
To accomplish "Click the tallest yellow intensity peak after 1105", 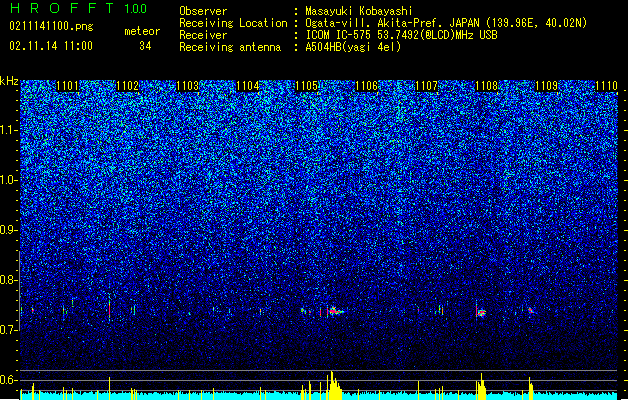I will tap(334, 385).
